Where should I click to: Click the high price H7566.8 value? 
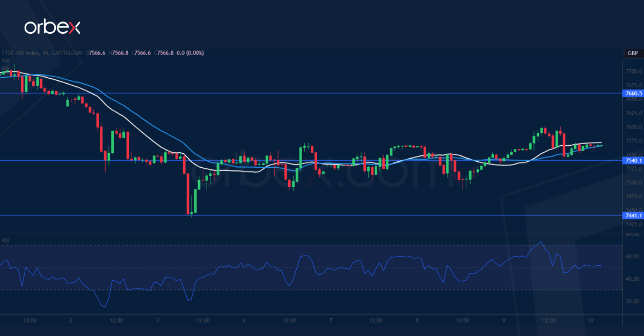coord(118,53)
